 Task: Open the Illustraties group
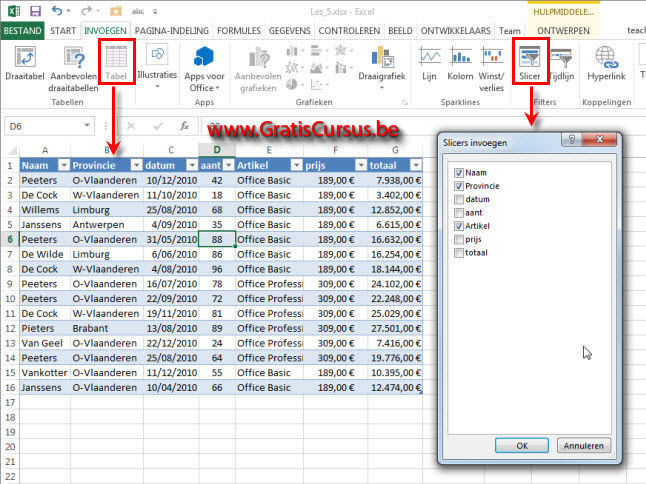(x=157, y=66)
